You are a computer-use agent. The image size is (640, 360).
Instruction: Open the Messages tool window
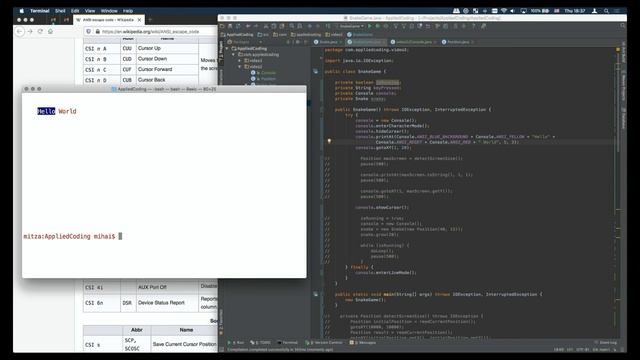coord(362,342)
